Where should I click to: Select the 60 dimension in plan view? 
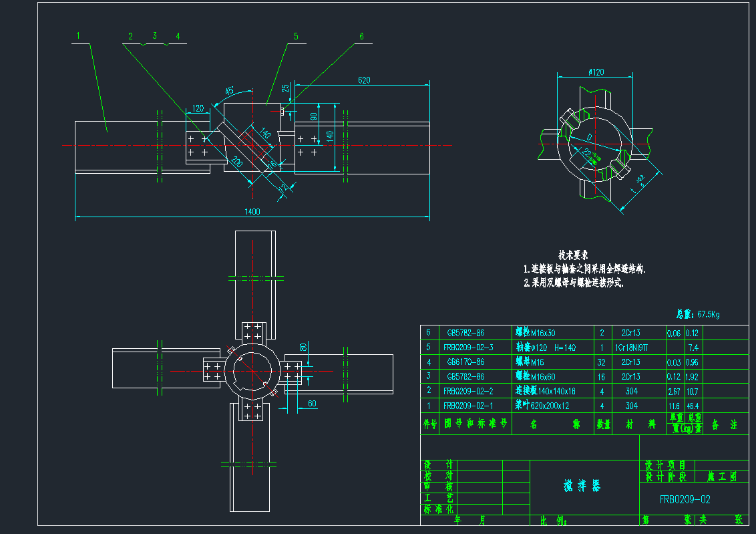click(311, 403)
